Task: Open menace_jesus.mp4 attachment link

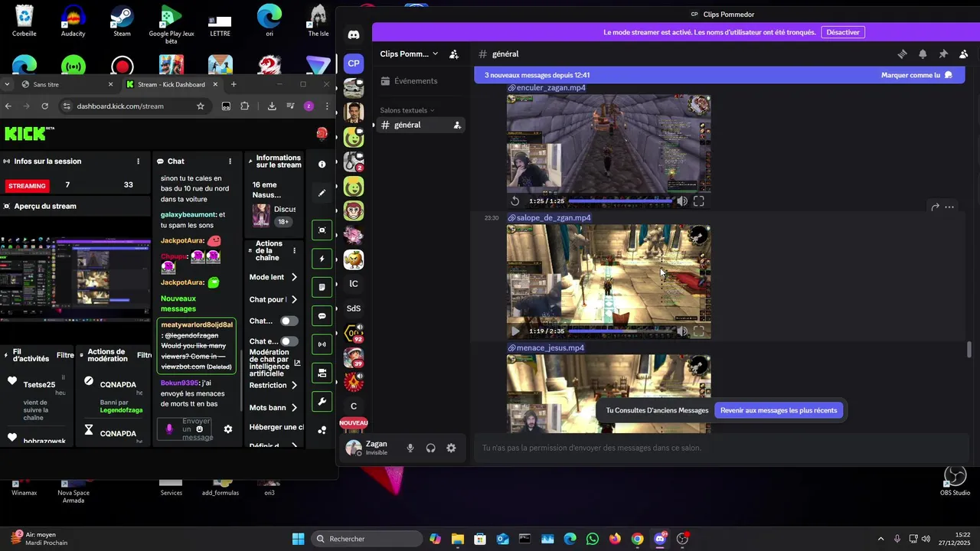Action: pos(550,347)
